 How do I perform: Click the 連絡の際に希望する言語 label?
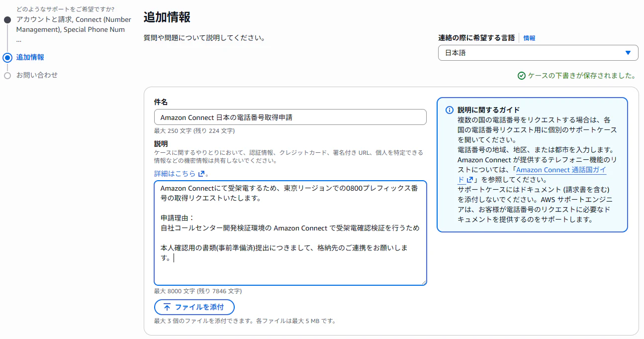pos(476,38)
